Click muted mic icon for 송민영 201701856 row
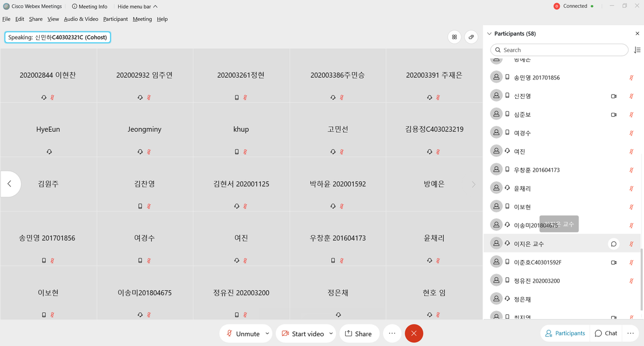This screenshot has height=346, width=644. (632, 78)
